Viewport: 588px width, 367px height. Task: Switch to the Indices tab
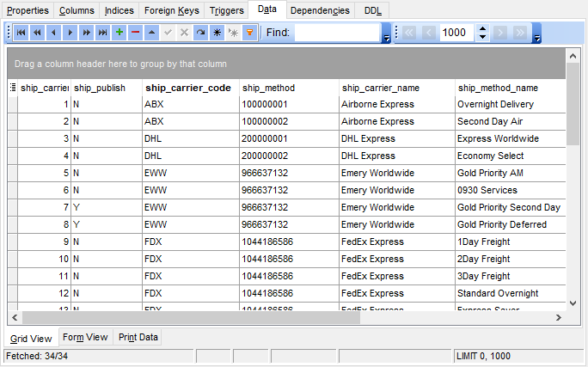coord(119,10)
